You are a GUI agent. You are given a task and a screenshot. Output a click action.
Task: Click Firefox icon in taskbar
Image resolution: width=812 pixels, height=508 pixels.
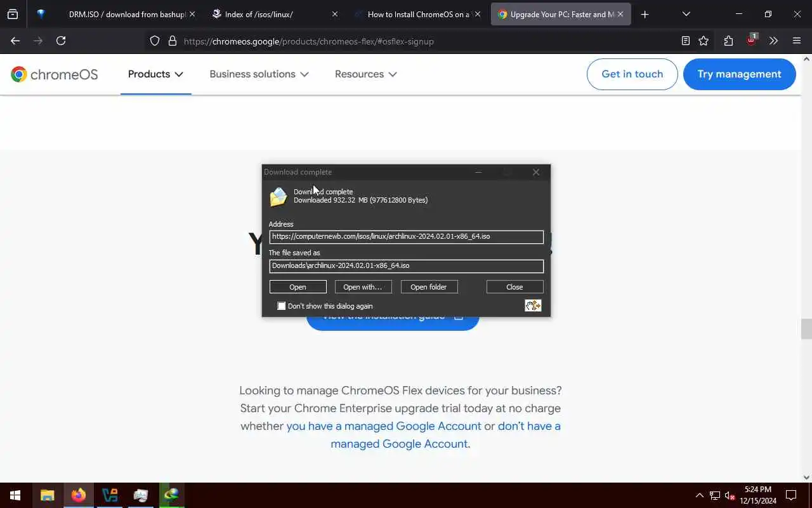tap(79, 495)
